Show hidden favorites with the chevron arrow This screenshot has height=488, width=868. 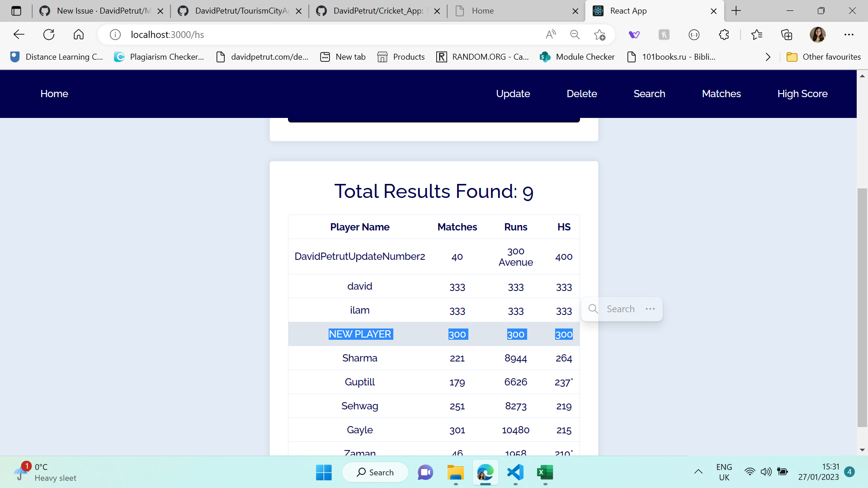point(768,56)
